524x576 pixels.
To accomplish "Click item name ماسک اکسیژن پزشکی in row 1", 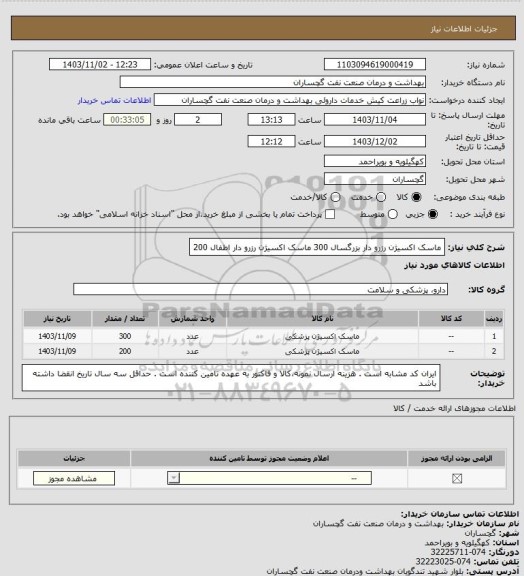I will pyautogui.click(x=322, y=336).
